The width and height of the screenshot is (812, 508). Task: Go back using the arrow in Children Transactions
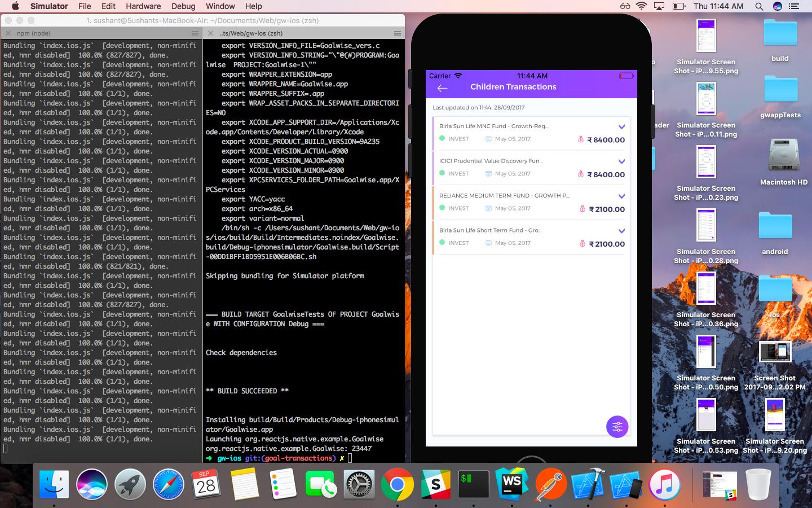pos(442,87)
